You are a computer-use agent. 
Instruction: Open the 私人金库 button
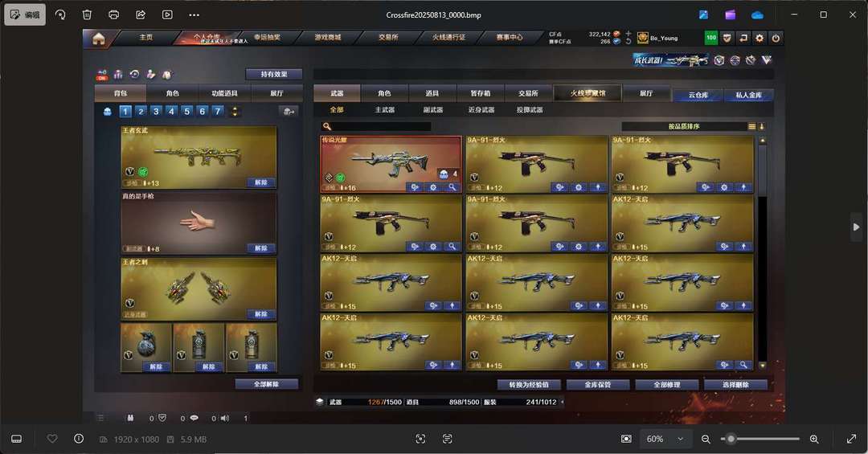click(x=748, y=96)
